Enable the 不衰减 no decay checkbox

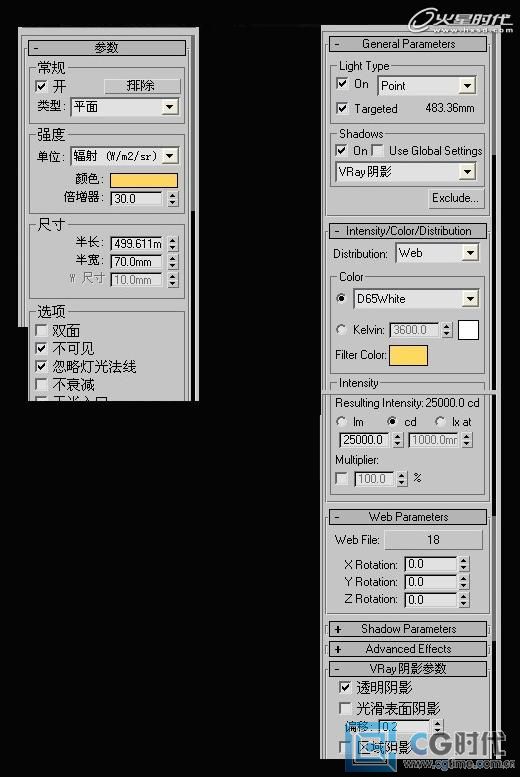click(x=42, y=385)
